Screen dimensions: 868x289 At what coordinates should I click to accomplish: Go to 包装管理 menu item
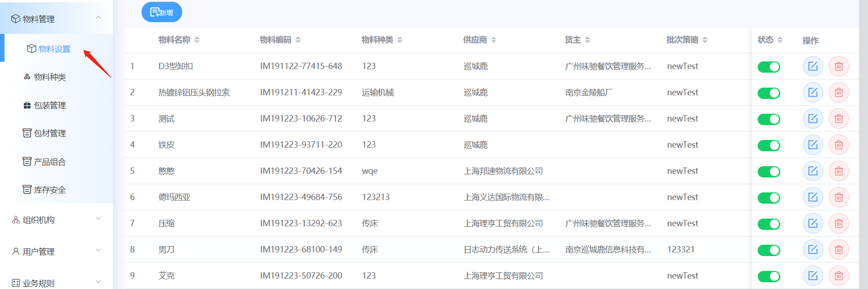pyautogui.click(x=50, y=105)
